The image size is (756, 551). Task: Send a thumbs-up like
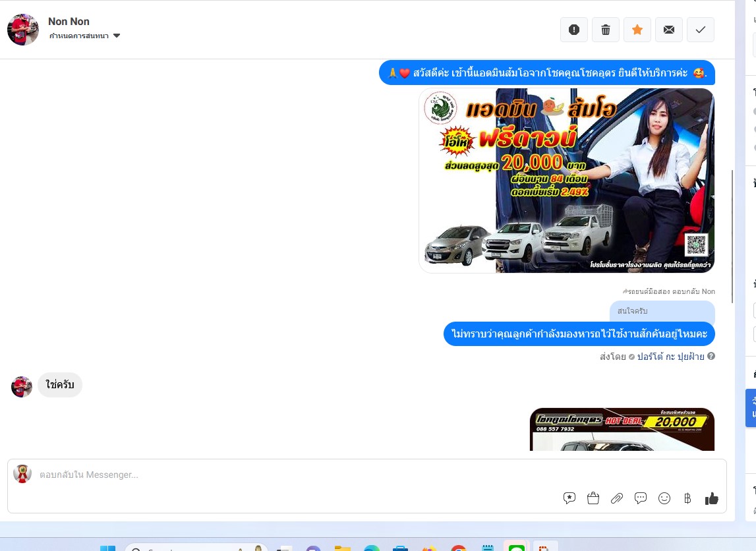(712, 498)
